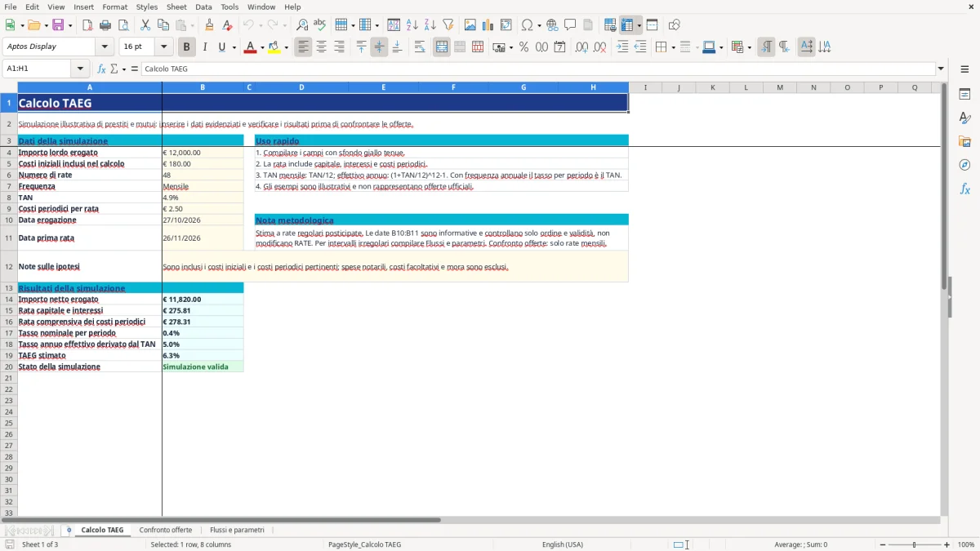This screenshot has height=551, width=980.
Task: Sort ascending with the A-Z icon
Action: coord(412,25)
